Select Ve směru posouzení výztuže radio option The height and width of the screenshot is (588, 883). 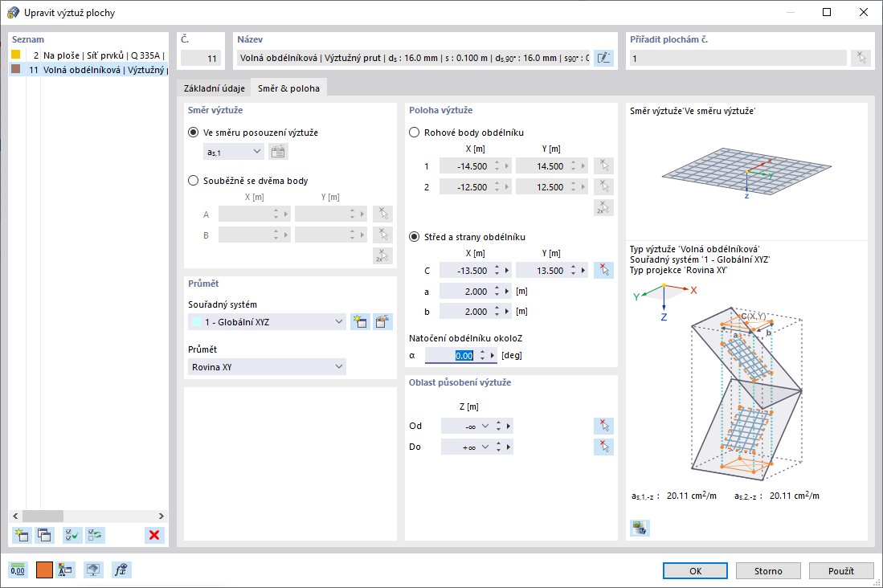tap(193, 133)
